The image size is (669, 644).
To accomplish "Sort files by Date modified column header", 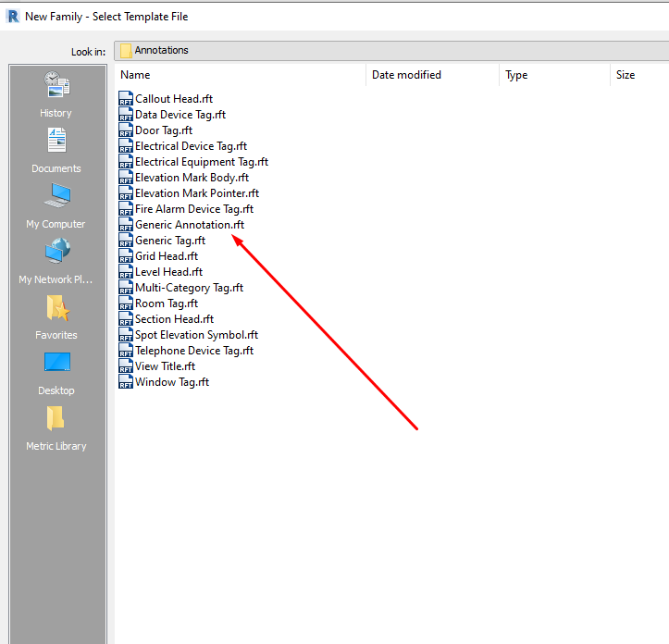I will point(433,75).
